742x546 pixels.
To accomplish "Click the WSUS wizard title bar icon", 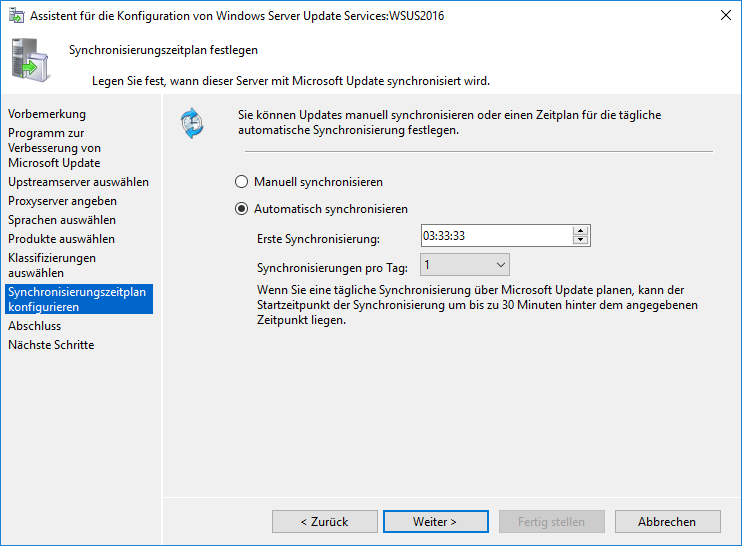I will coord(16,16).
